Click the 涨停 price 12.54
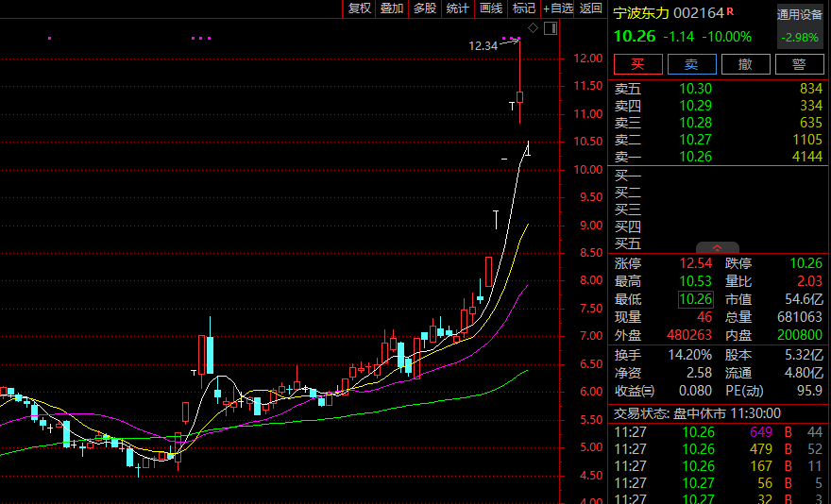Screen dimensions: 831x504 (x=695, y=263)
